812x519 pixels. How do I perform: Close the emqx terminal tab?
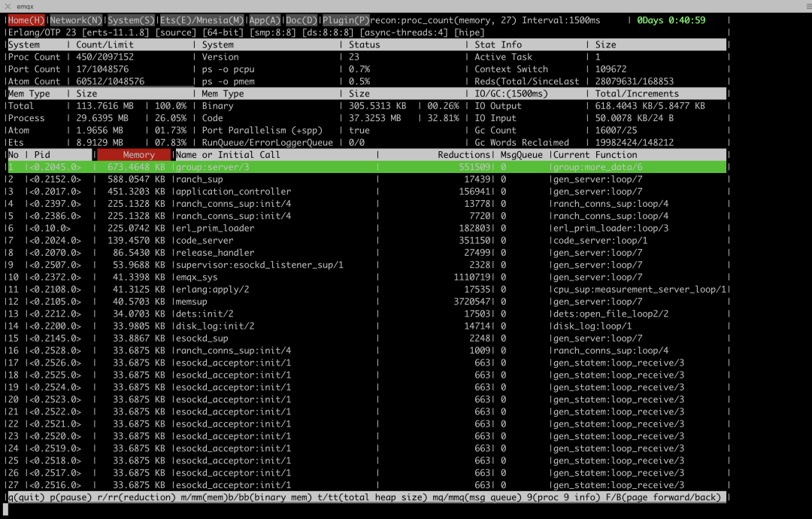point(8,6)
